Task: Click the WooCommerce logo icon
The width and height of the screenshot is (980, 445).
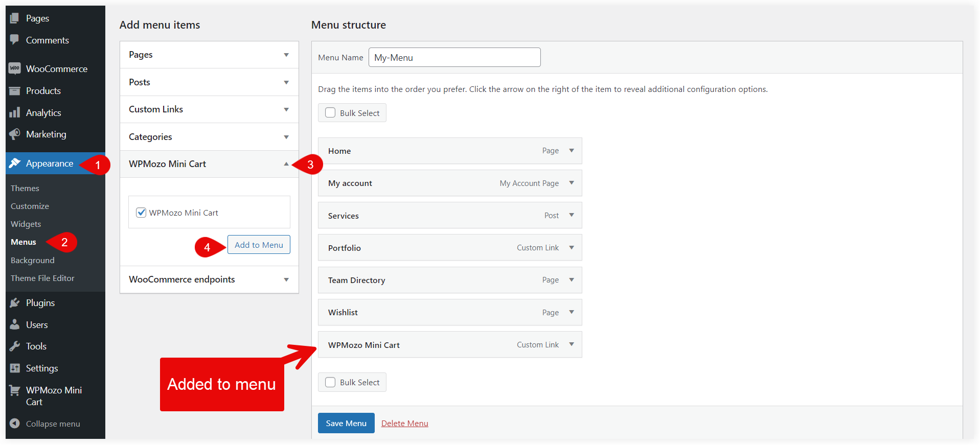Action: pos(14,68)
